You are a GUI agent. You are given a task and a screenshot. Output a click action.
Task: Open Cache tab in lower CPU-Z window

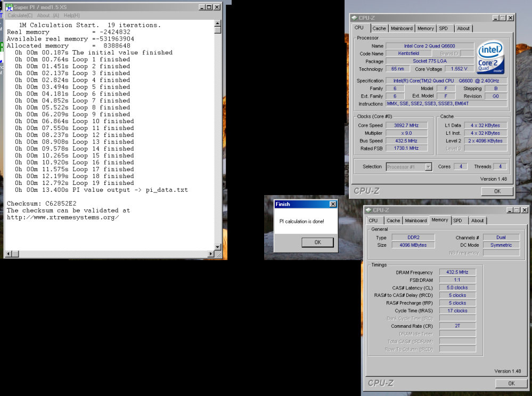(393, 221)
